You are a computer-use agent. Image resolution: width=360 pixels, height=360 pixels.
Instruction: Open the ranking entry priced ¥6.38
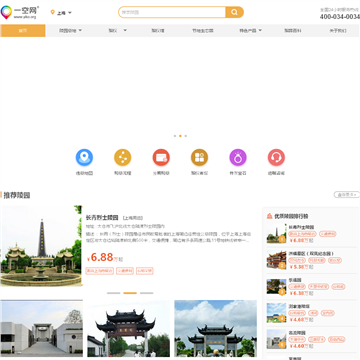pyautogui.click(x=311, y=287)
